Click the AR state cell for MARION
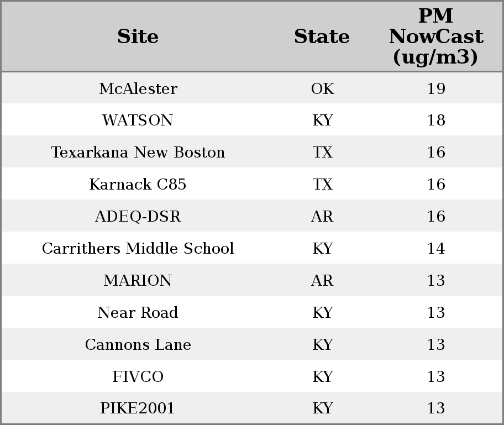Image resolution: width=504 pixels, height=425 pixels. click(322, 280)
